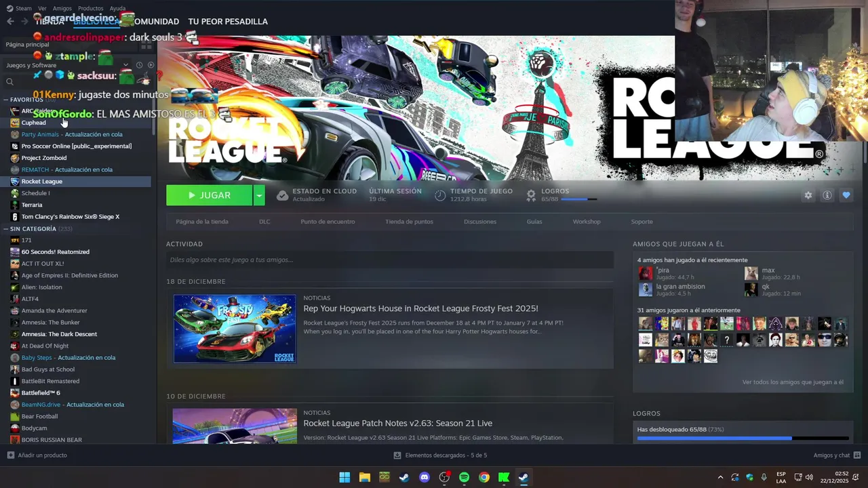
Task: Open the Ver menu
Action: [x=42, y=8]
